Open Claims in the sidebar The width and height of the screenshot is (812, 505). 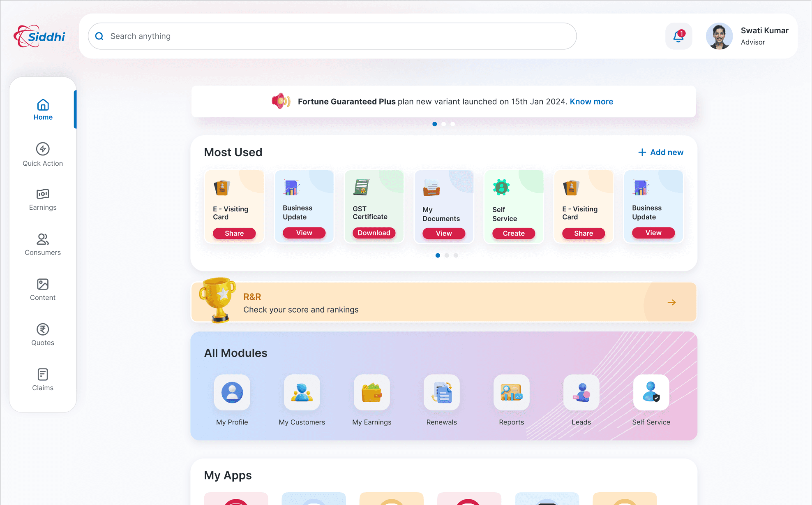pyautogui.click(x=43, y=380)
